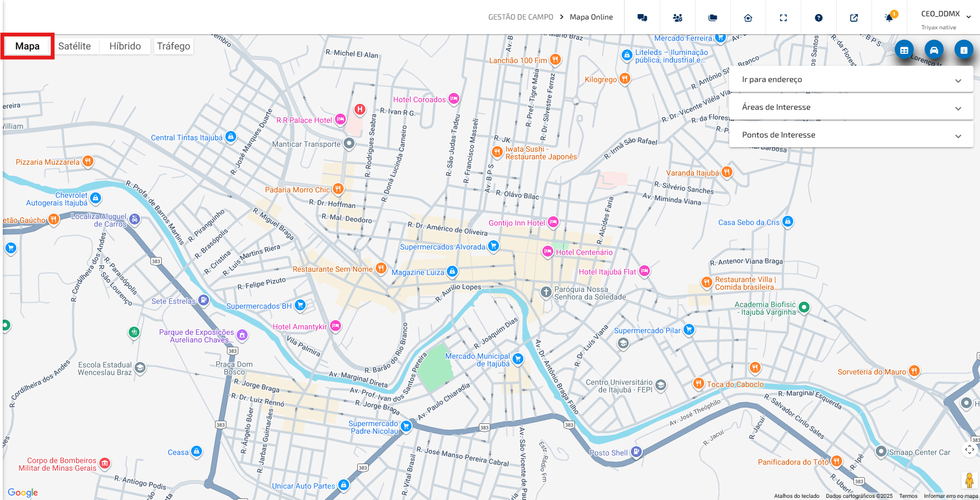Open the chat messages icon in header
Screen dimensions: 980x500
pyautogui.click(x=642, y=17)
